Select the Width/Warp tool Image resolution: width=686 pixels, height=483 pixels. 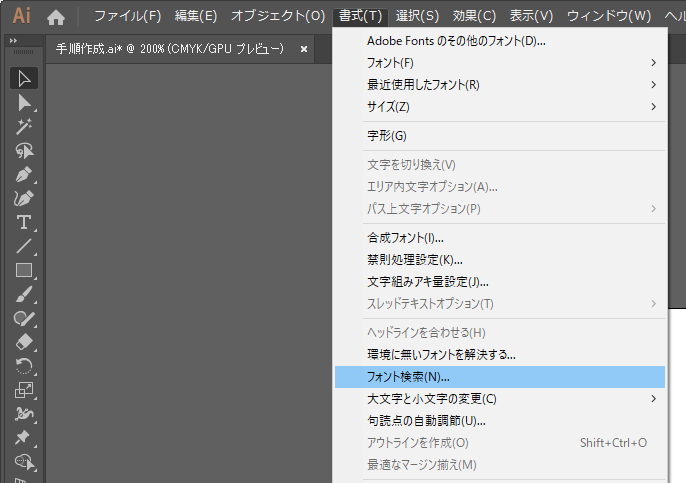[24, 413]
